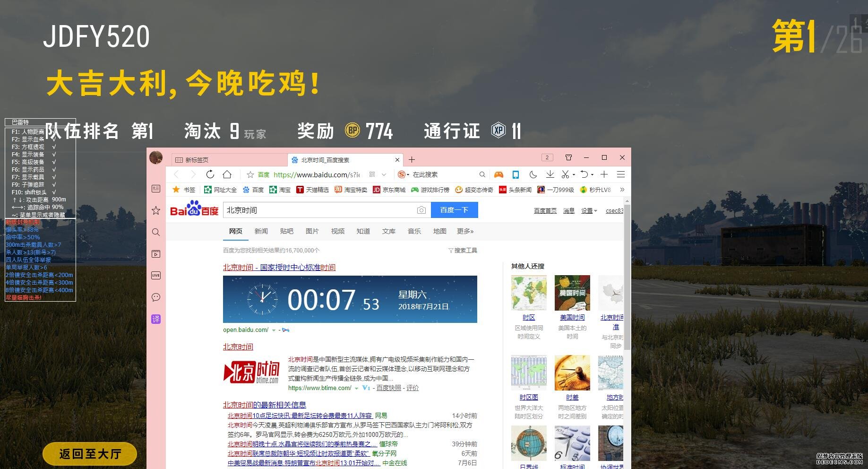Open the QR code icon in address bar
The width and height of the screenshot is (868, 469).
coord(372,174)
